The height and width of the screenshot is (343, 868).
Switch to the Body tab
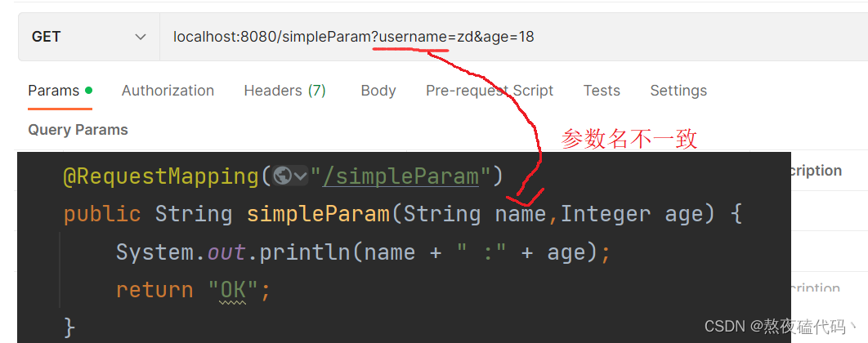point(378,91)
